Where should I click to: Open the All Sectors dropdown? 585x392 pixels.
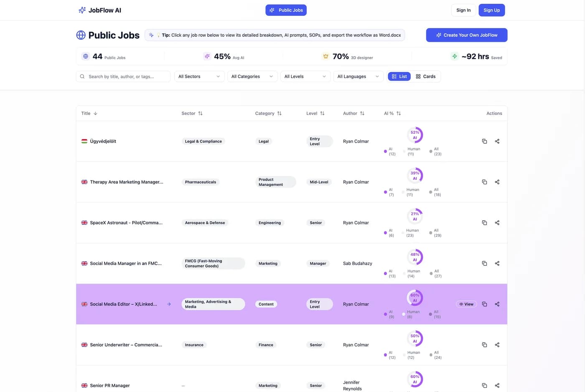(x=199, y=76)
